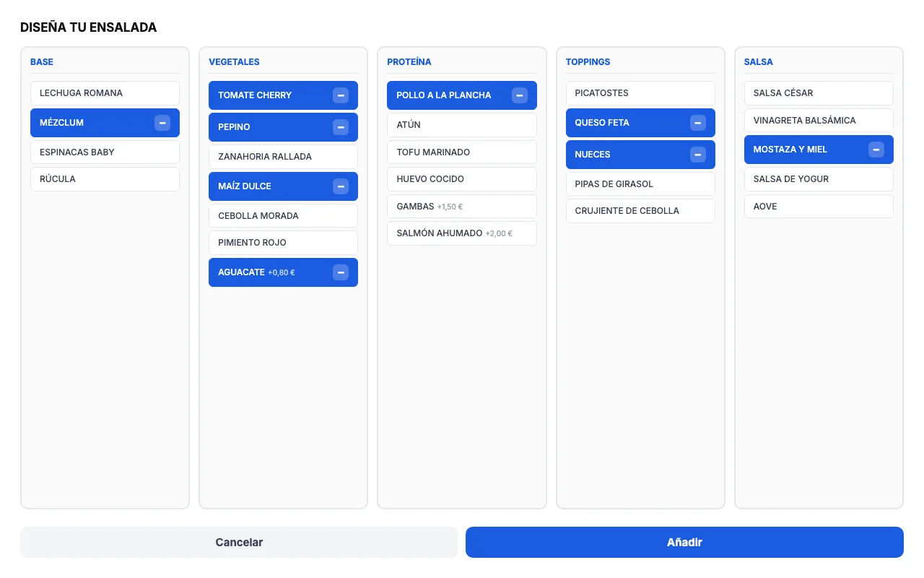
Task: Select Gambas for +1,50 €
Action: click(462, 207)
